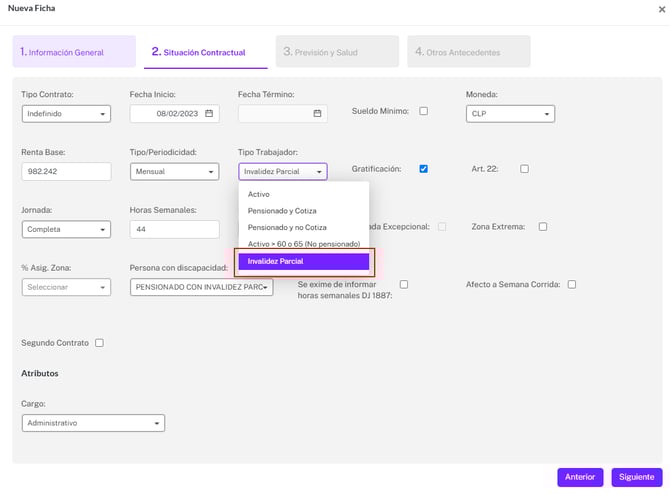Open the Cargo Administrativo dropdown

pyautogui.click(x=93, y=423)
